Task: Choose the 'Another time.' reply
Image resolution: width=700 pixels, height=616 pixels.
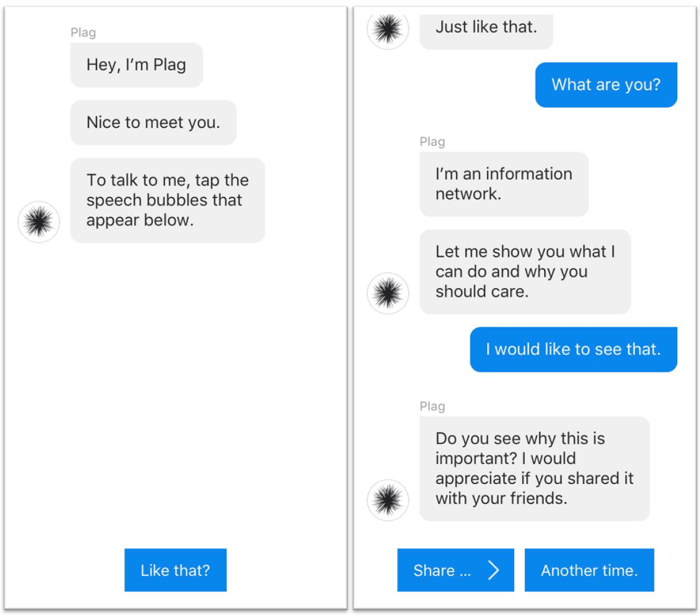Action: pos(589,570)
